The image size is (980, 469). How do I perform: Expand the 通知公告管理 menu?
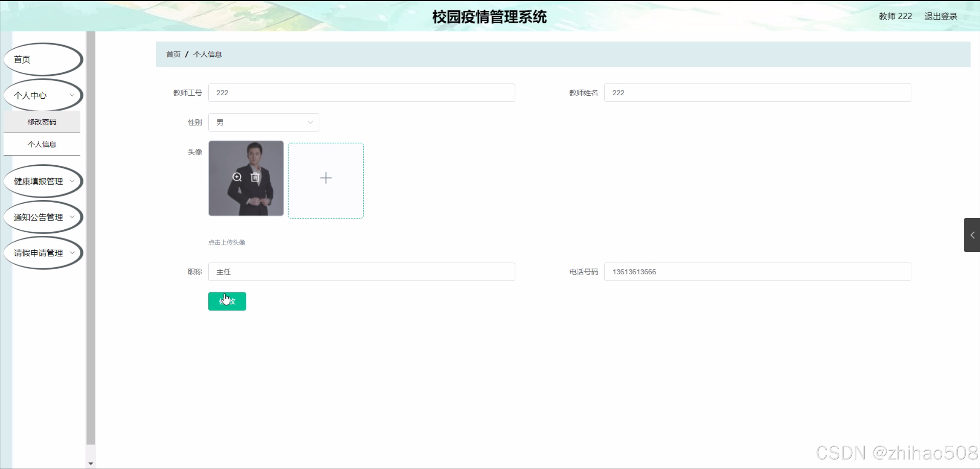(43, 217)
